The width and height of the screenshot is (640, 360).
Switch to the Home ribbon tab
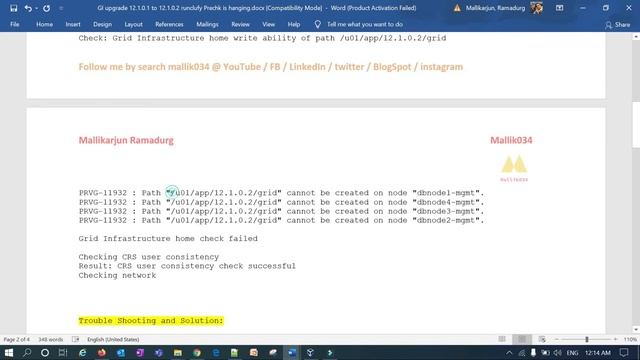pyautogui.click(x=44, y=24)
